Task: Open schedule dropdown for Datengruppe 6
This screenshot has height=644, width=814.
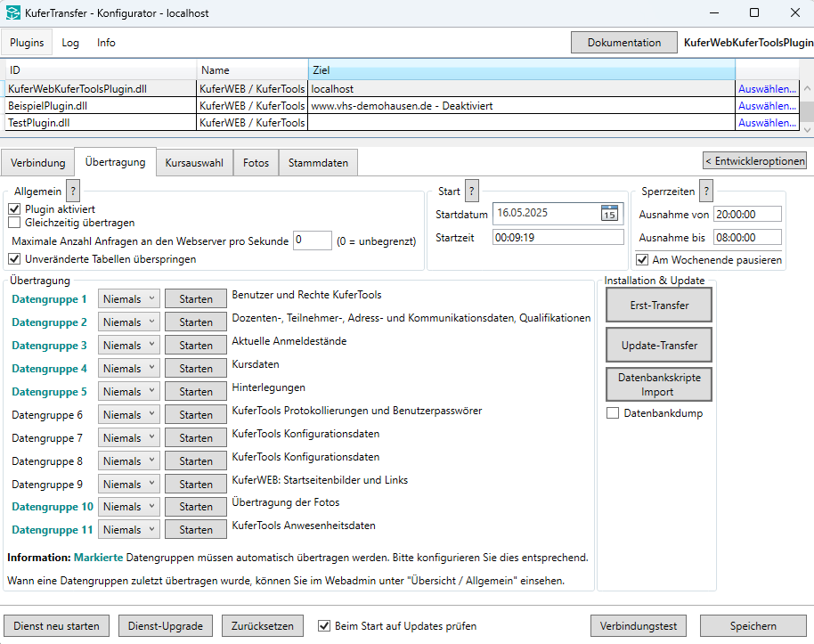Action: pyautogui.click(x=129, y=414)
